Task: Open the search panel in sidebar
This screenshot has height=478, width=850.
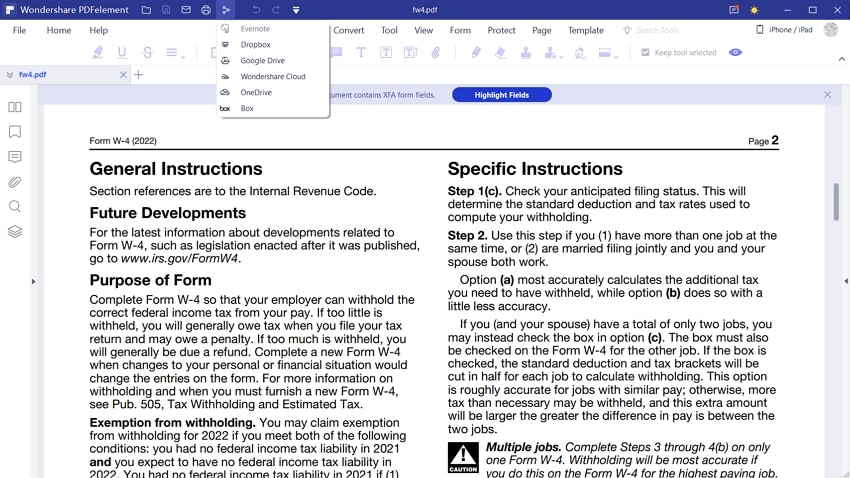Action: point(15,206)
